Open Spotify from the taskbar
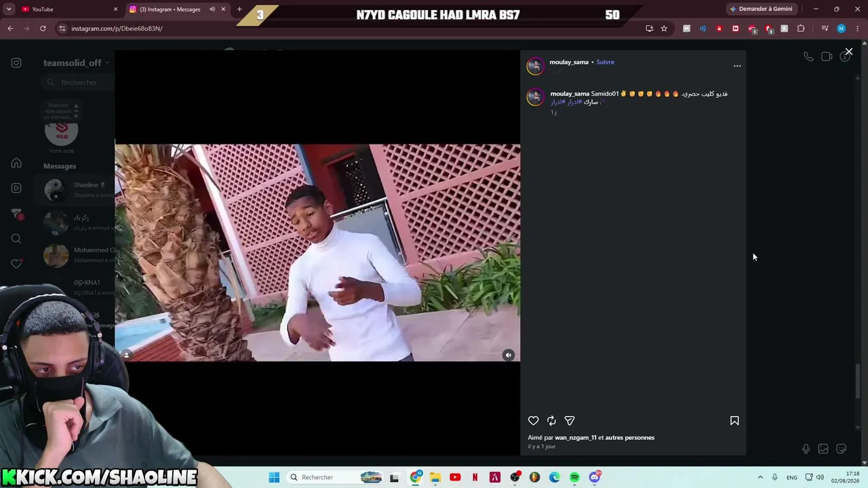Screen dimensions: 868x488 [574, 477]
